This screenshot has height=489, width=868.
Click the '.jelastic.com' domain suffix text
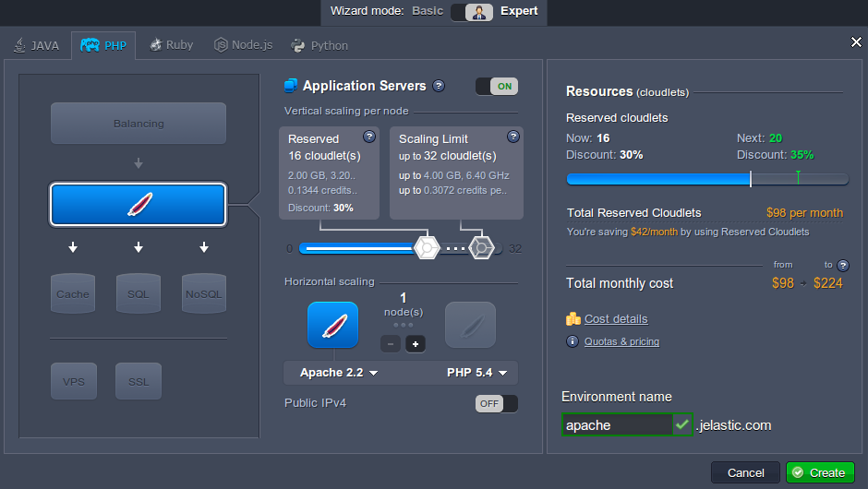coord(733,425)
